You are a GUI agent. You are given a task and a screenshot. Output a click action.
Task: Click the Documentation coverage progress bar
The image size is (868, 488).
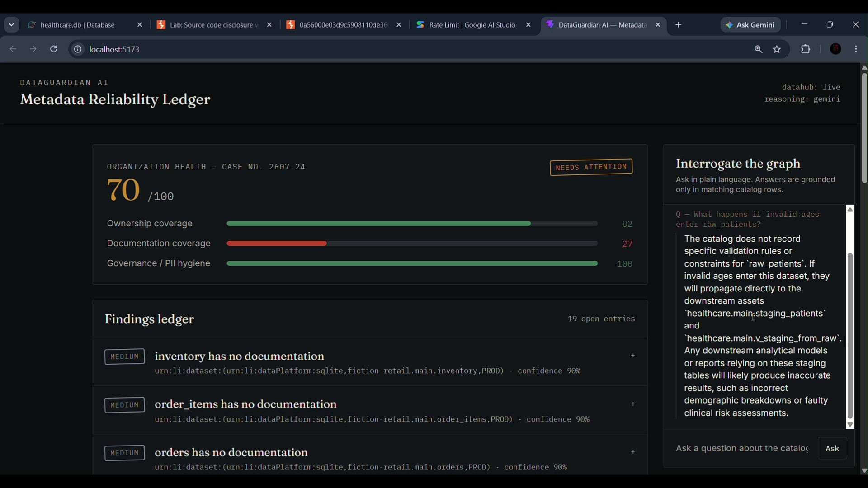click(x=412, y=244)
